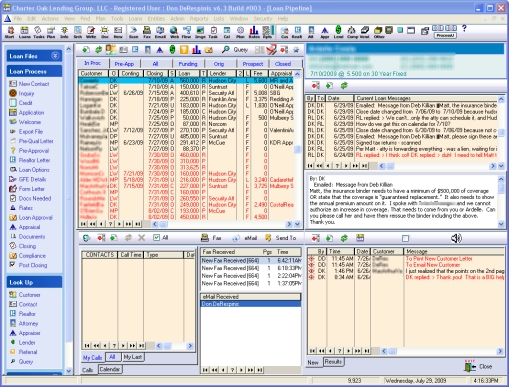This screenshot has width=509, height=387.
Task: Select the Results tab
Action: pos(333,362)
